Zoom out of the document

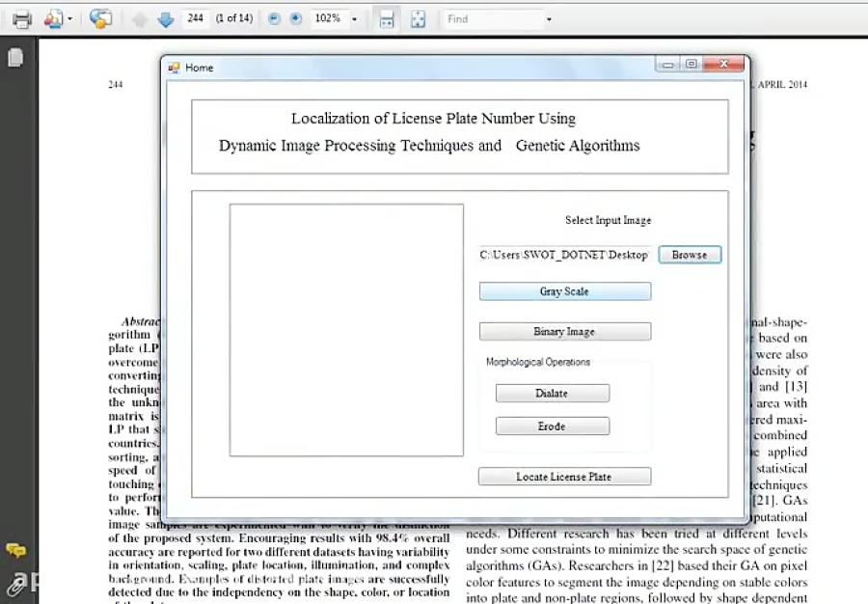275,18
